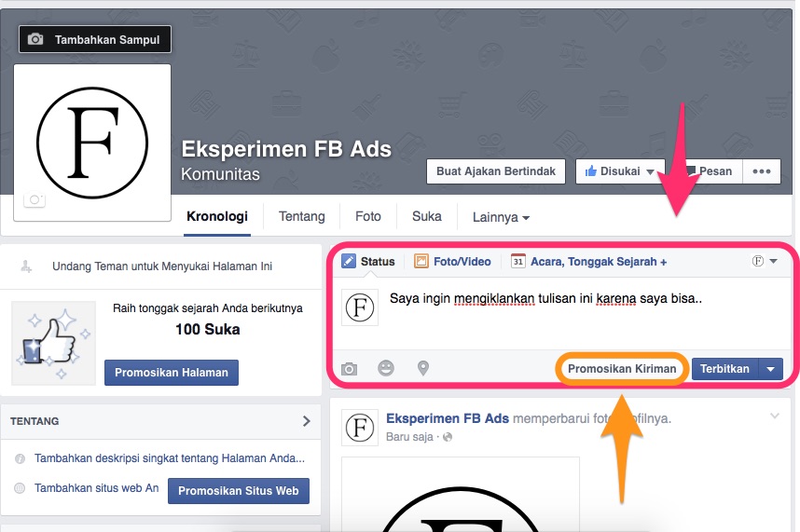
Task: Click the Terbitkan button
Action: [725, 368]
